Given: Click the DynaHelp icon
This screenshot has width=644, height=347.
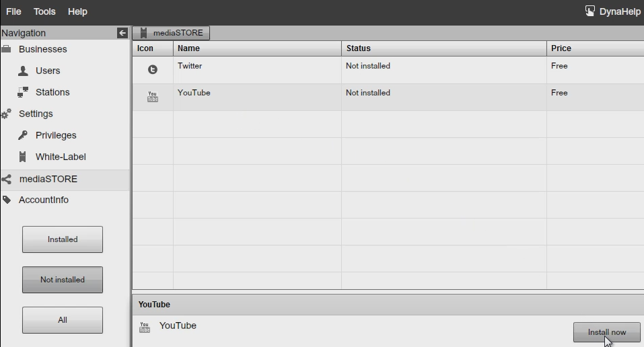Looking at the screenshot, I should 589,11.
